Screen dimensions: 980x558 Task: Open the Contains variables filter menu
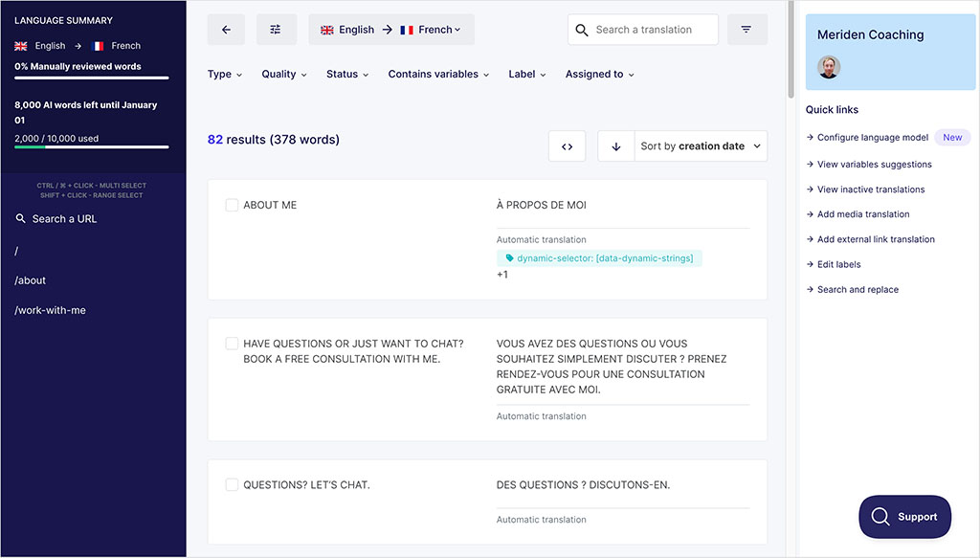437,73
